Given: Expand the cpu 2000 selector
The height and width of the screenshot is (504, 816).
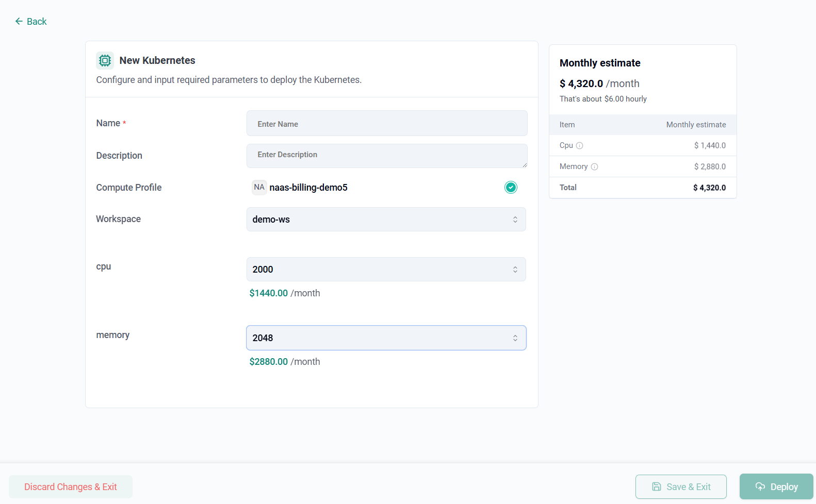Looking at the screenshot, I should coord(386,270).
